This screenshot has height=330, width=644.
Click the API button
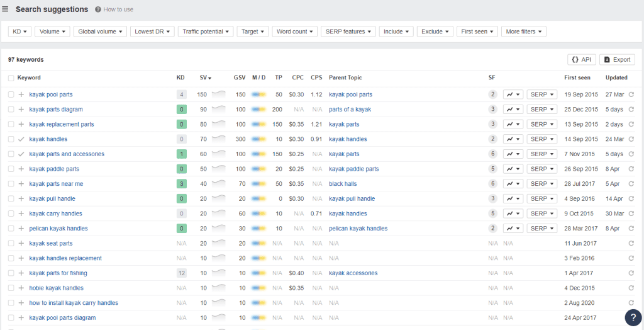click(582, 60)
